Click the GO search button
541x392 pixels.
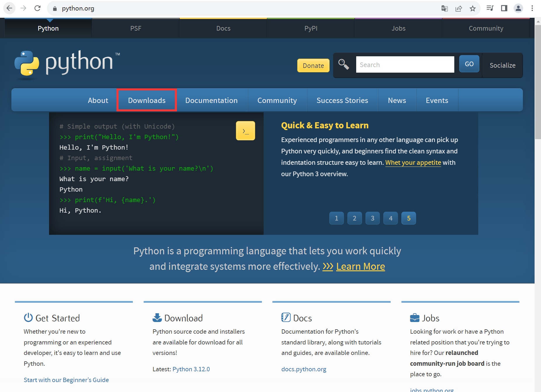469,64
